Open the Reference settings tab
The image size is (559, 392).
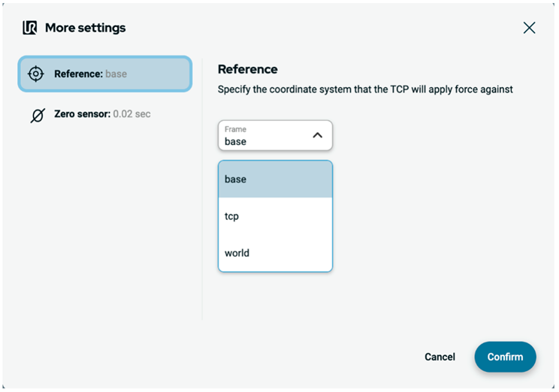point(105,74)
